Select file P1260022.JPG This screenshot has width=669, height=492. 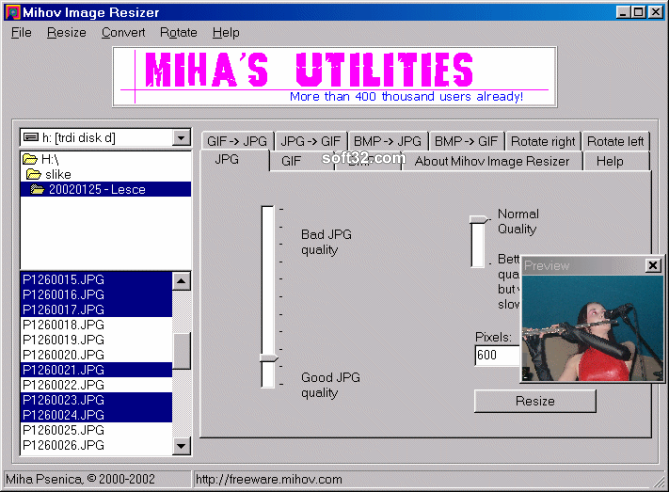pos(96,385)
